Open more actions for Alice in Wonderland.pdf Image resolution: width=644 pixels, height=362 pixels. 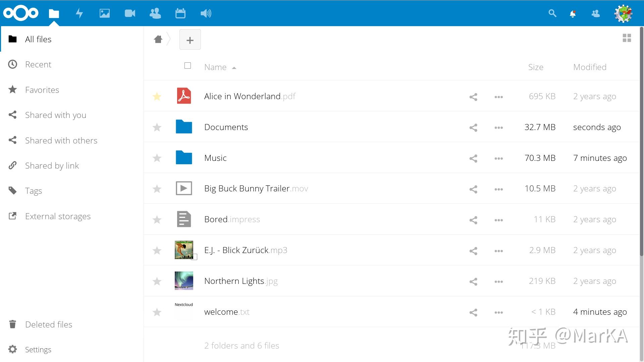(x=499, y=97)
